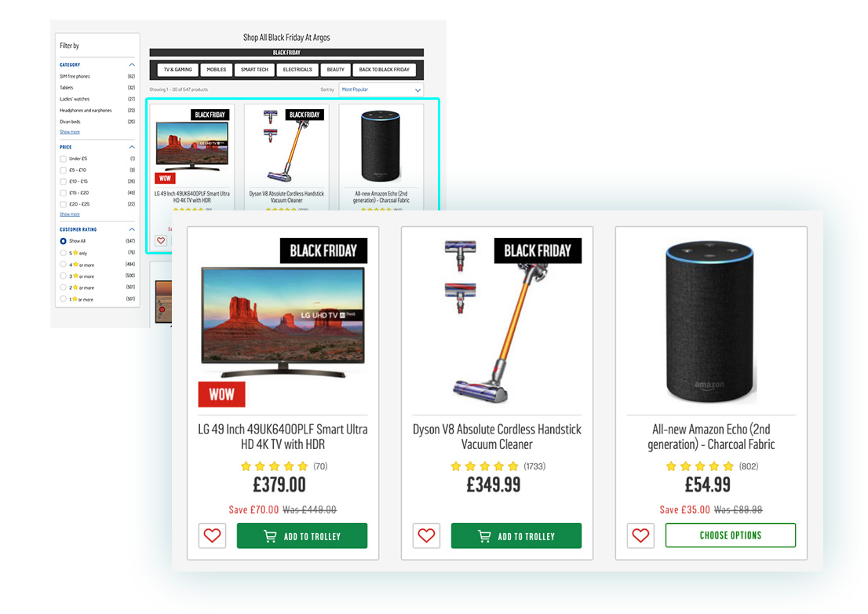This screenshot has height=614, width=868.
Task: Open the TV & Gaming tab
Action: (177, 70)
